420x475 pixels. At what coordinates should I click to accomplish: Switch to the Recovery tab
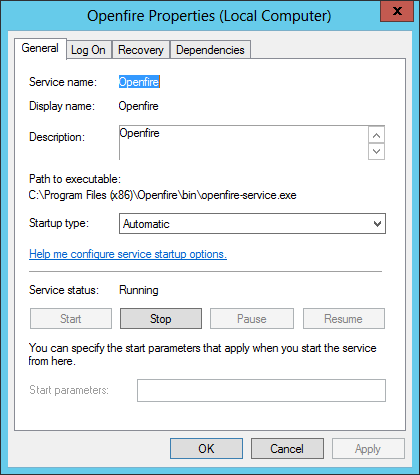(x=141, y=50)
